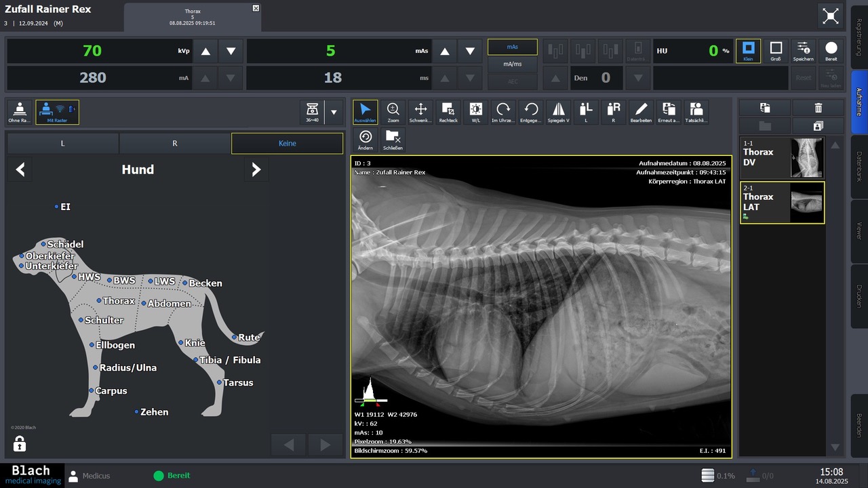Viewport: 868px width, 488px height.
Task: Select mA/ms exposure mode button
Action: click(512, 64)
